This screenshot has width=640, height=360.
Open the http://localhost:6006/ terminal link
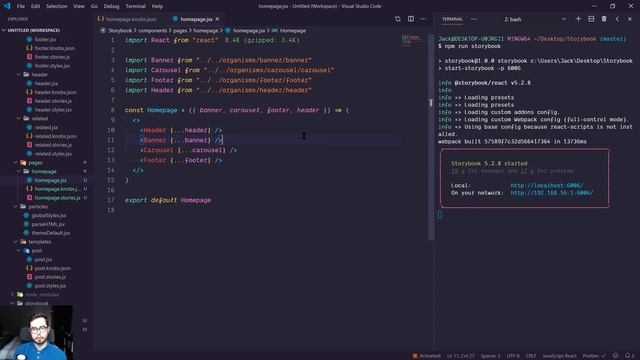(547, 185)
